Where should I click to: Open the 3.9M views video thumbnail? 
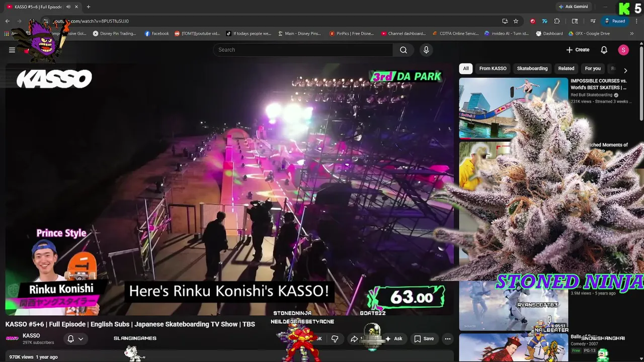513,305
